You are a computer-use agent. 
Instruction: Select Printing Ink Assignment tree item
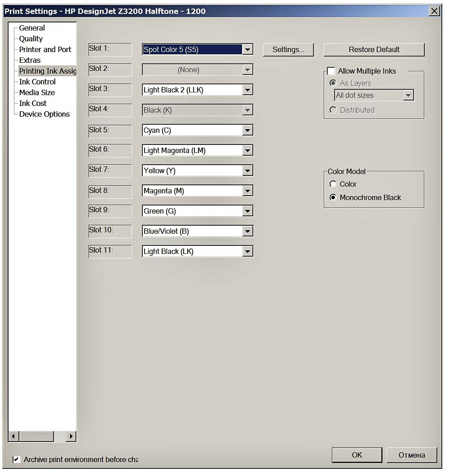tap(48, 71)
